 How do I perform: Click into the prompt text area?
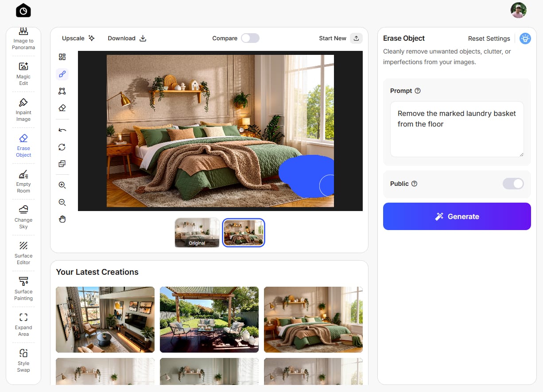click(457, 129)
